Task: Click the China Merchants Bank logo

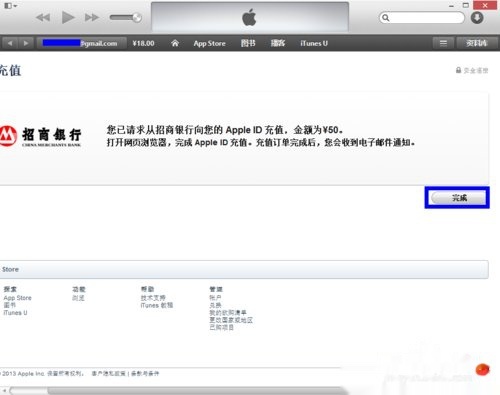Action: (x=41, y=136)
